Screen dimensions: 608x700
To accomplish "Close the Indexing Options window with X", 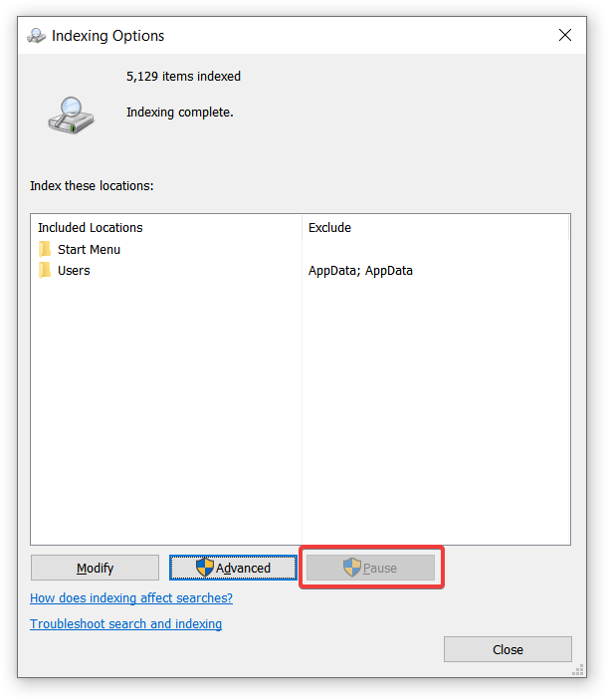I will [565, 35].
